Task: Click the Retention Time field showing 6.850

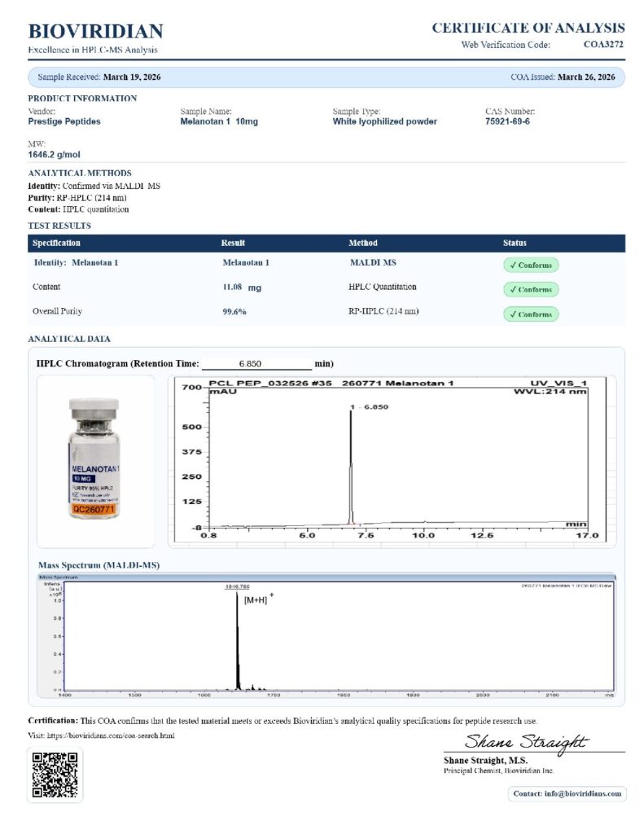Action: 256,363
